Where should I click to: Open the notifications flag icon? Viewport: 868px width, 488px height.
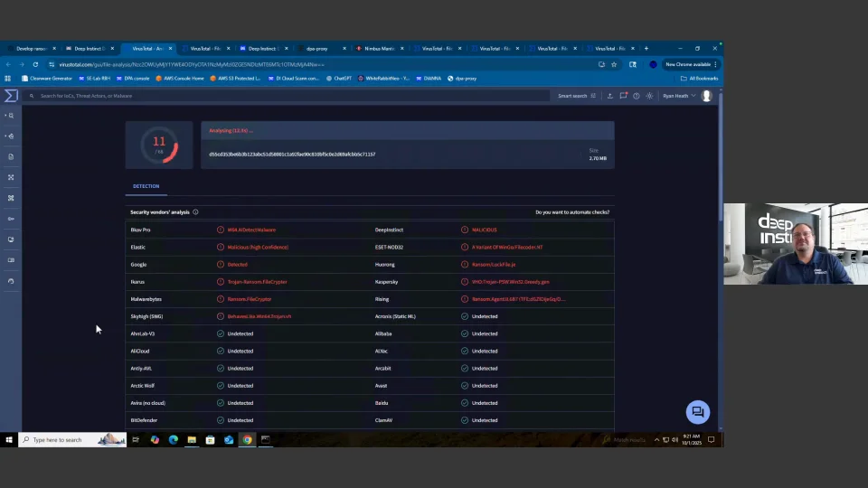pos(623,96)
